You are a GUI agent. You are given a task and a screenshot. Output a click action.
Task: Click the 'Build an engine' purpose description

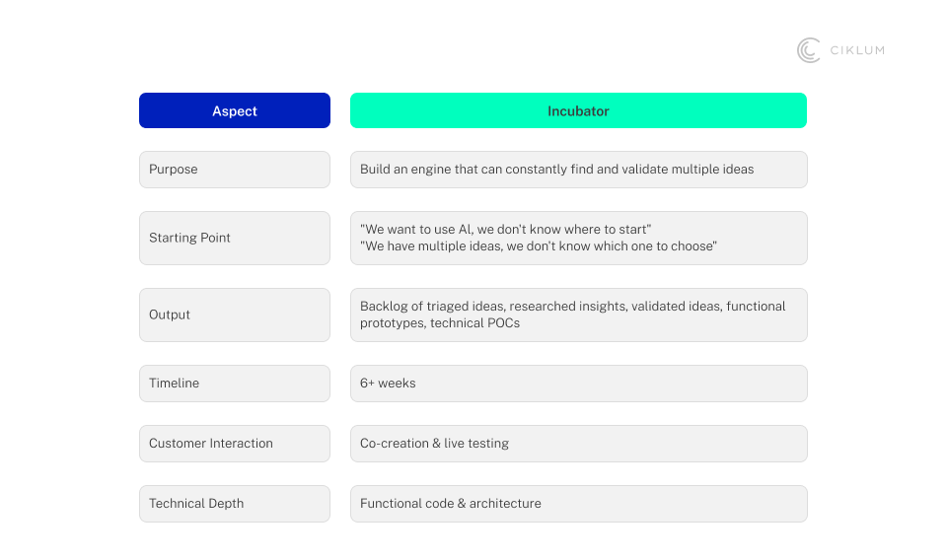coord(556,170)
